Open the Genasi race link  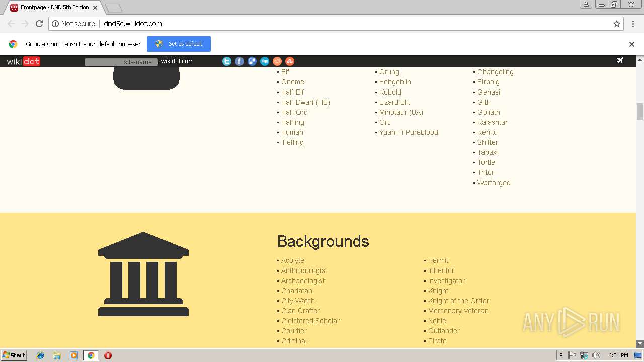pos(489,92)
